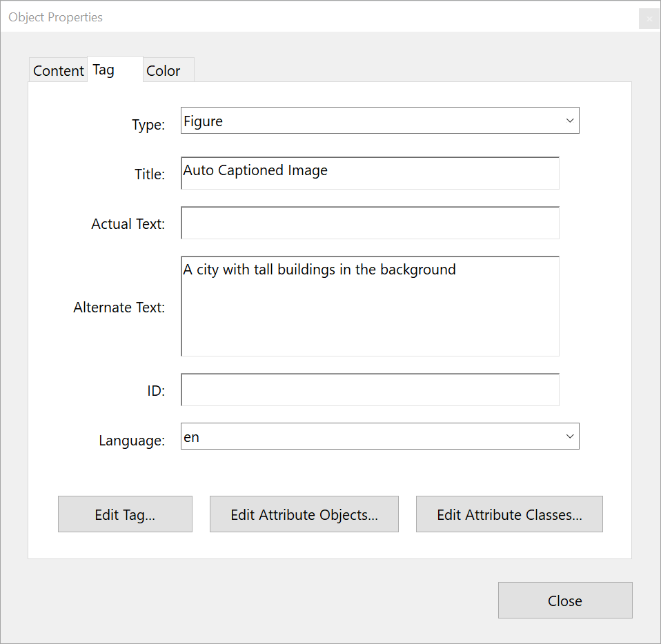
Task: Open Edit Attribute Classes
Action: click(509, 514)
